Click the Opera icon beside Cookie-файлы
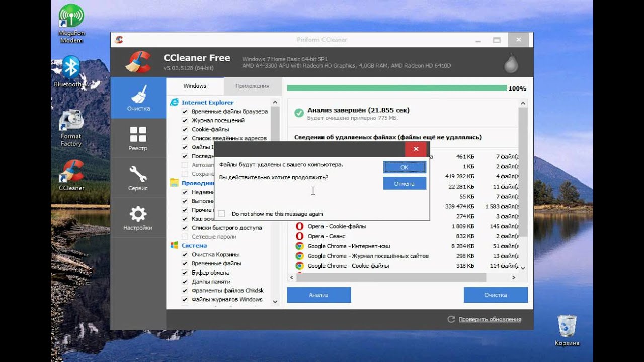644x362 pixels. coord(299,226)
